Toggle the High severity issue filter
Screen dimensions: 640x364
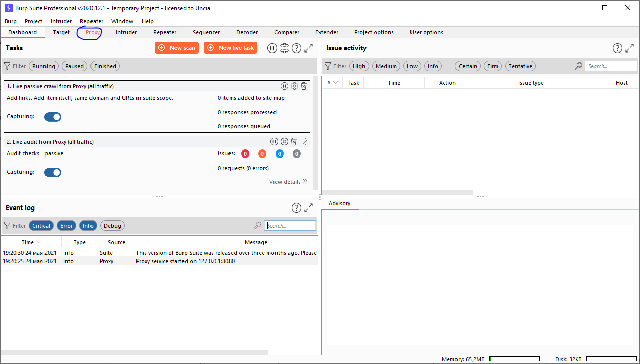pyautogui.click(x=359, y=66)
